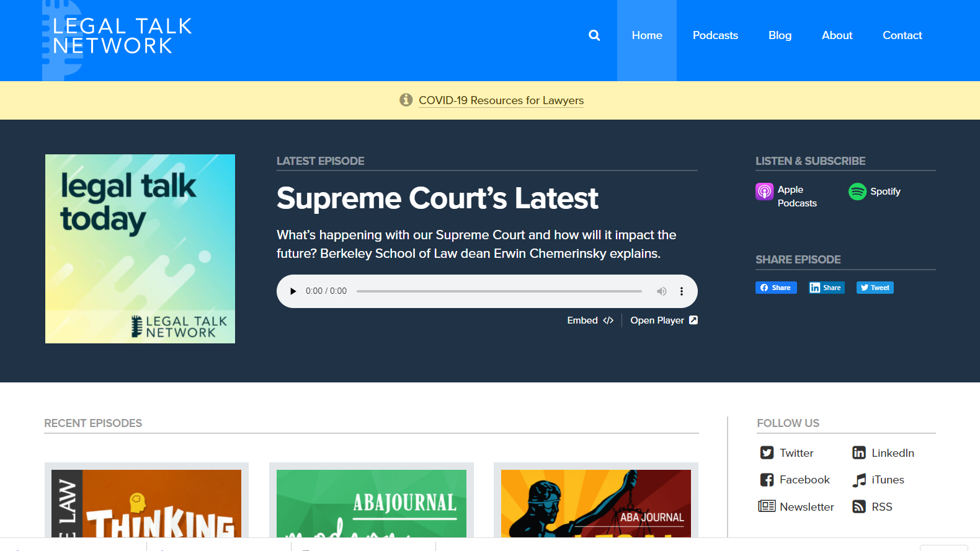This screenshot has width=980, height=551.
Task: Click the LinkedIn follow icon
Action: pos(859,453)
